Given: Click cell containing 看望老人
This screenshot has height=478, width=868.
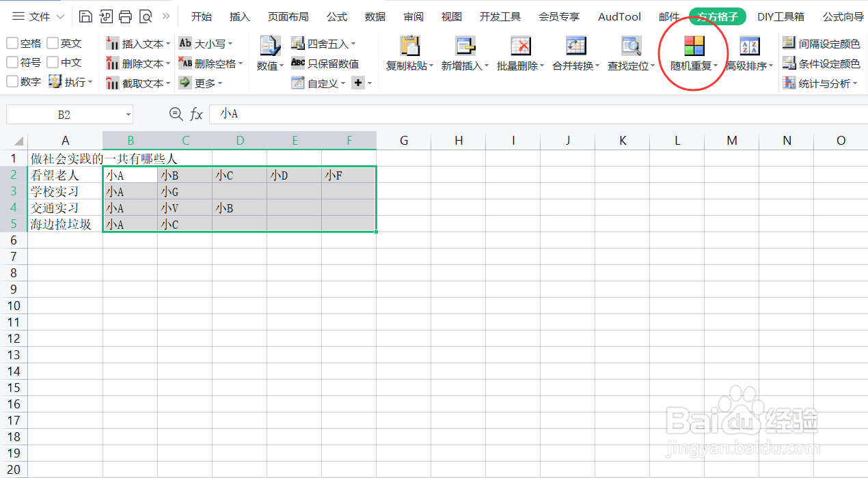Looking at the screenshot, I should [x=66, y=175].
